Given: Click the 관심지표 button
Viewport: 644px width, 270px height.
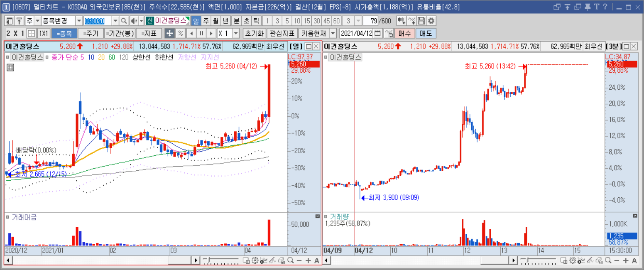Looking at the screenshot, I should tap(282, 33).
